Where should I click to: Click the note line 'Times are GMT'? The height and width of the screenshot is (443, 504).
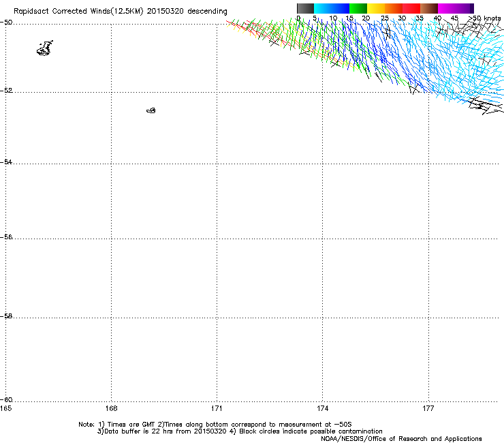(131, 425)
